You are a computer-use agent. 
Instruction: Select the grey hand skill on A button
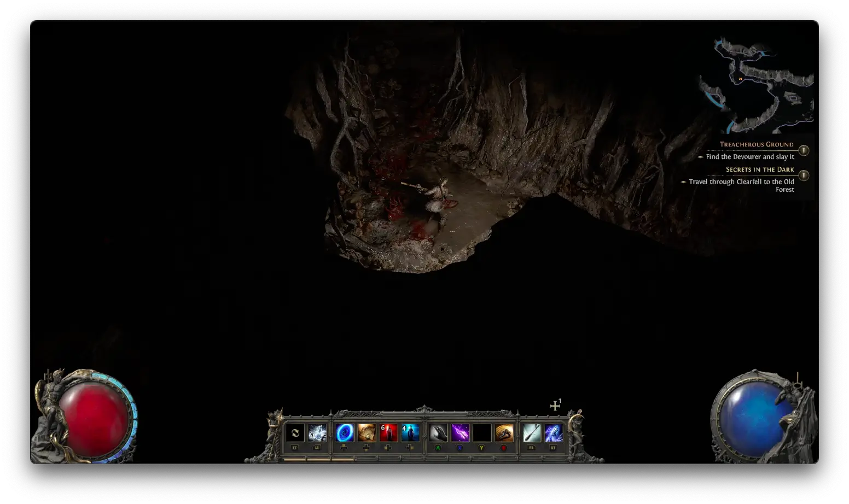438,433
